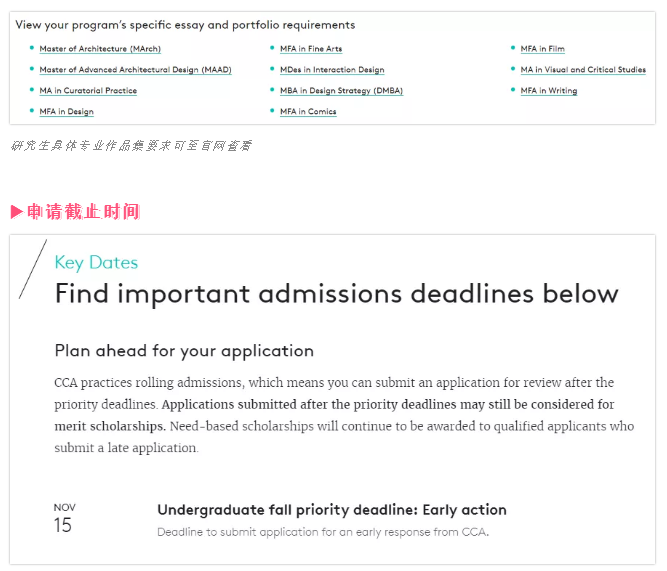Screen dimensions: 667x571
Task: Click the pink triangle arrow before 申请截止时间
Action: pyautogui.click(x=17, y=212)
